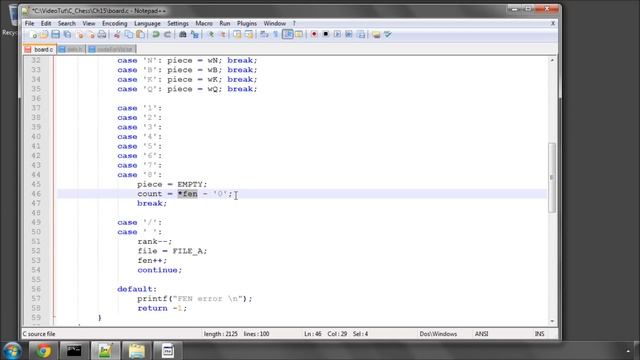The height and width of the screenshot is (360, 640).
Task: Click the vertical scrollbar thumb
Action: click(x=552, y=178)
